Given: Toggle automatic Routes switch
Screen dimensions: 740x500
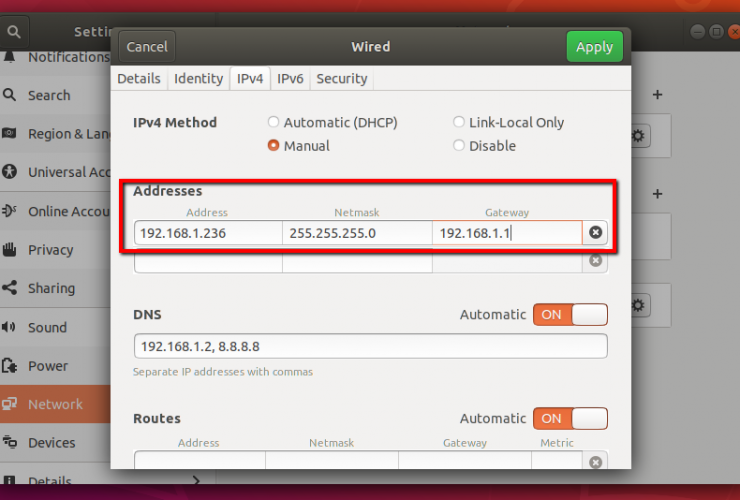Looking at the screenshot, I should pyautogui.click(x=570, y=418).
